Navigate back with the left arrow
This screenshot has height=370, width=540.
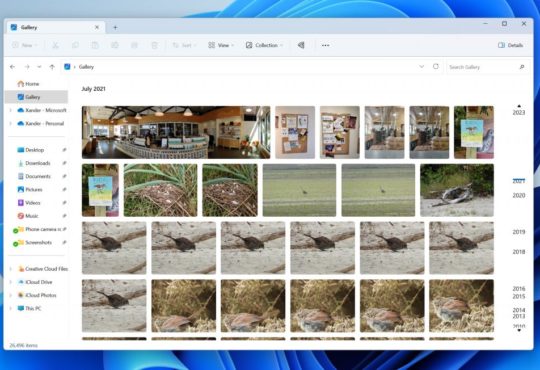pyautogui.click(x=13, y=67)
